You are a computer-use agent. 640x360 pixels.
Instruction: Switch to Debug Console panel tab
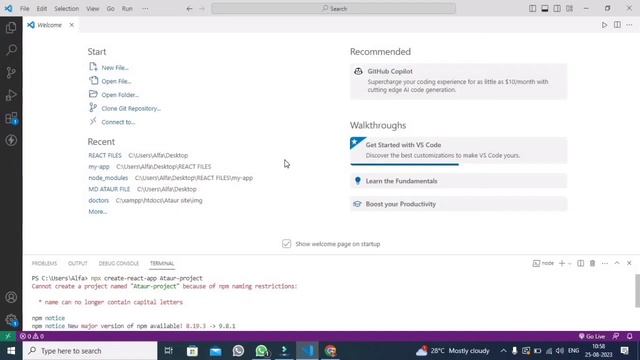tap(119, 263)
